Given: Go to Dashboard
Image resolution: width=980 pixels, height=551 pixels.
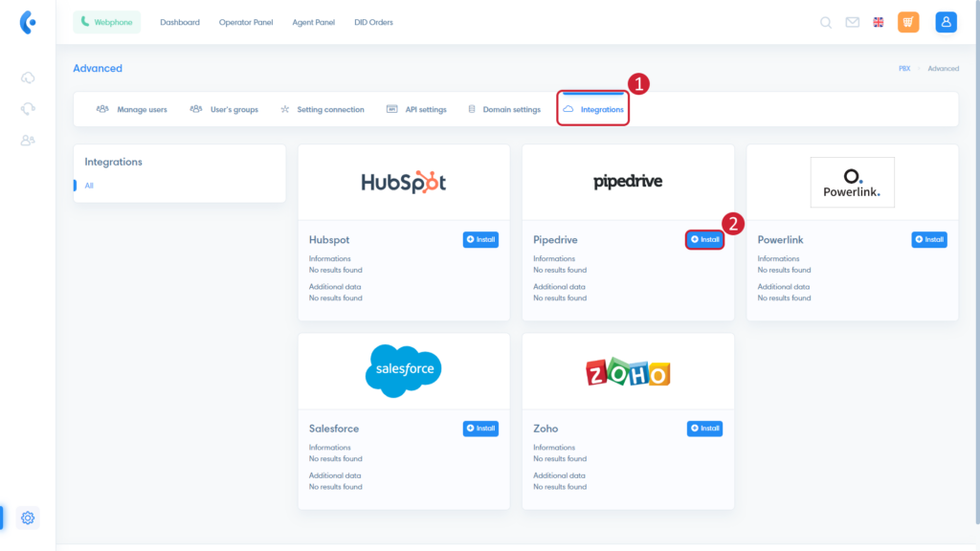Looking at the screenshot, I should point(180,23).
